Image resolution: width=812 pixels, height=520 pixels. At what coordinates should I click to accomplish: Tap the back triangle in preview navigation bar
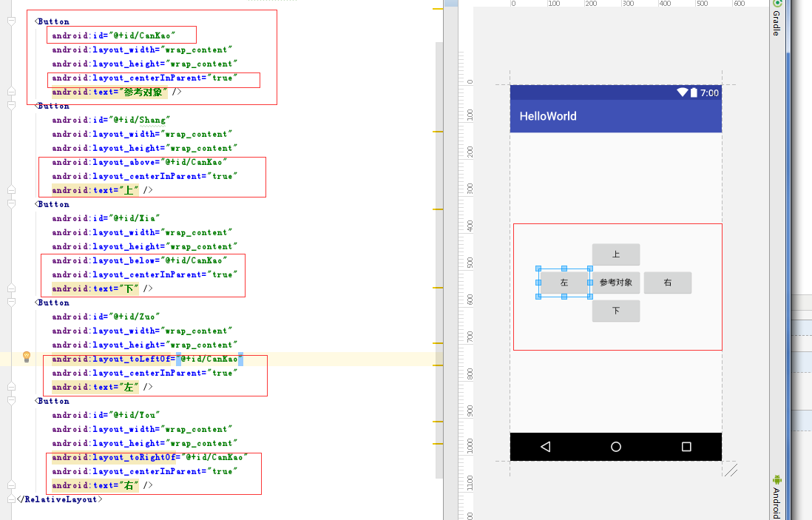(x=545, y=447)
